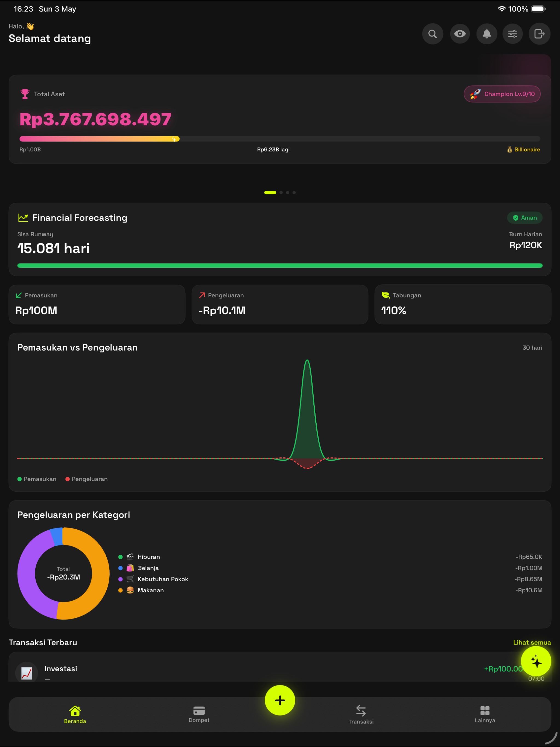Screen dimensions: 560x747
Task: Switch to the Lainnya tab
Action: pos(485,714)
